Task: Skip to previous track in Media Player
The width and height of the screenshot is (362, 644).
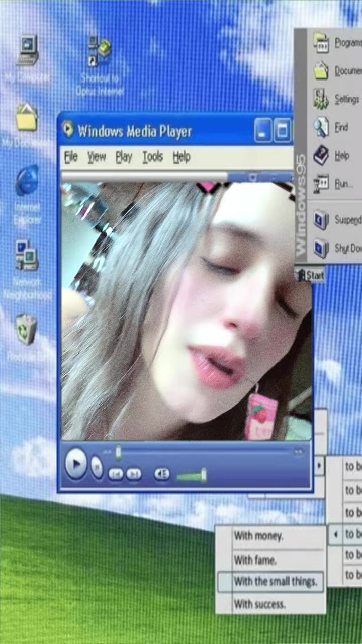Action: coord(116,474)
